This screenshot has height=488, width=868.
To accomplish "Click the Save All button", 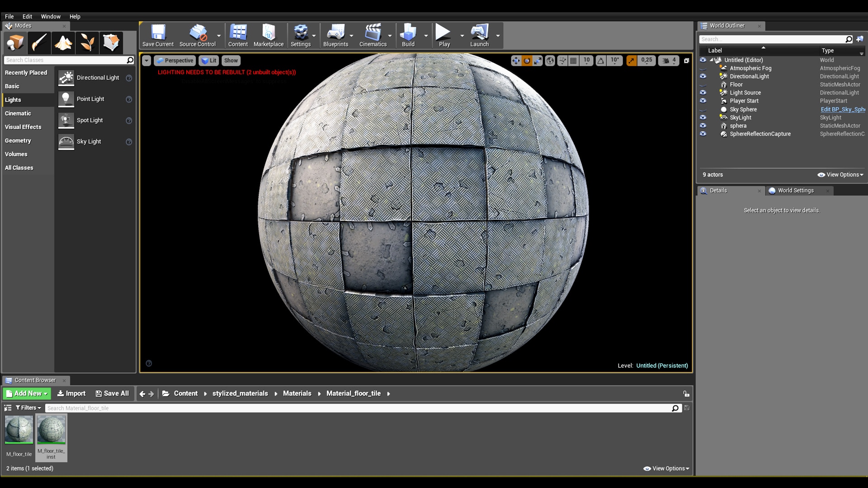I will 112,394.
